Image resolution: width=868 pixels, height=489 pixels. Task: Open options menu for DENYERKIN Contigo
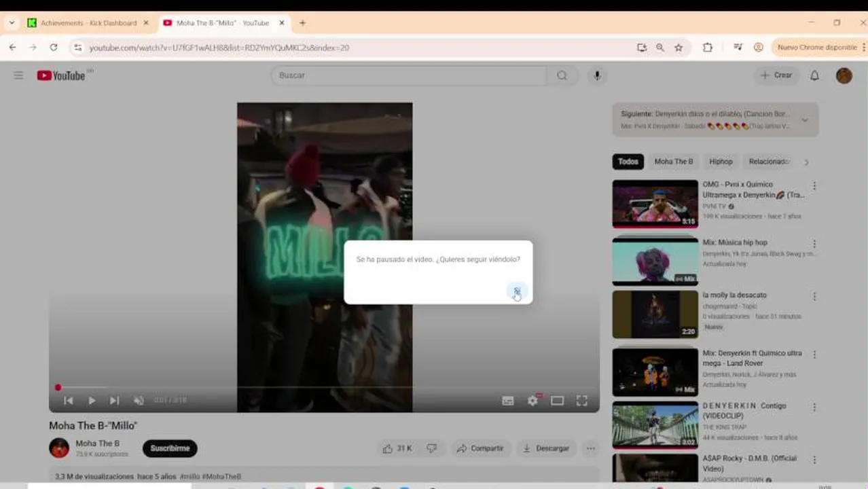point(814,407)
